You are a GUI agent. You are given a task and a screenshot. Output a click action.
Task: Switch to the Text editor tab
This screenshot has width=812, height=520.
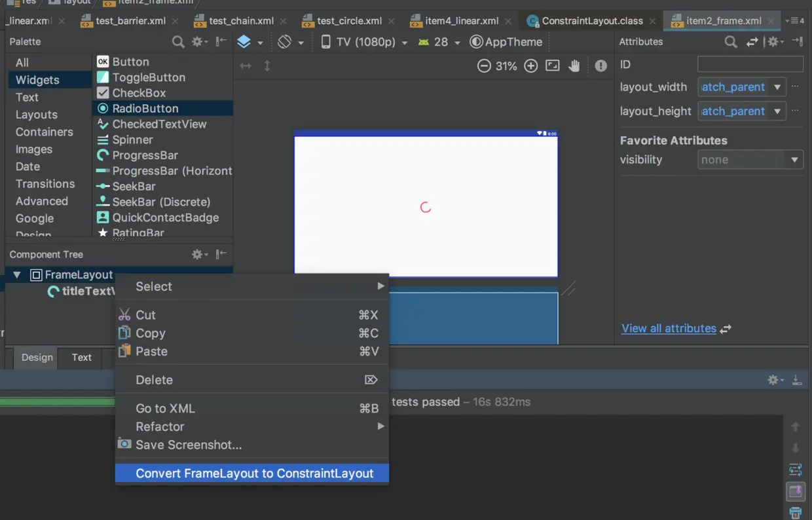82,358
